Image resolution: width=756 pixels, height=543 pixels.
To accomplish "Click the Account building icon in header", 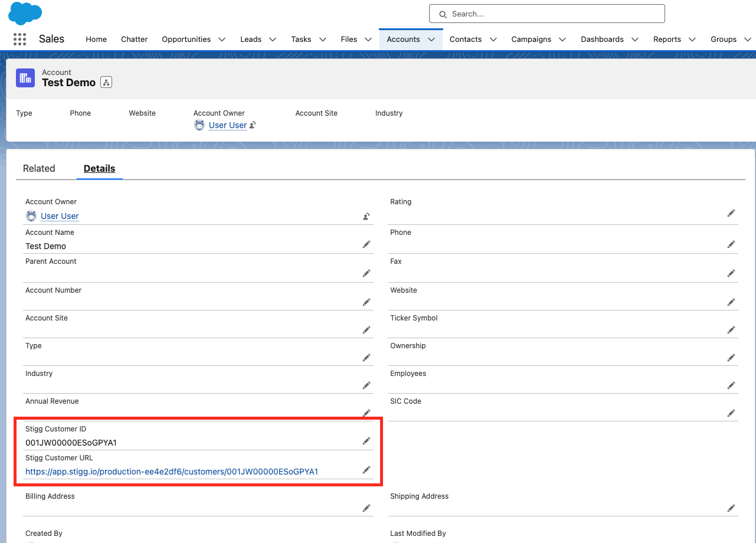I will click(x=25, y=77).
